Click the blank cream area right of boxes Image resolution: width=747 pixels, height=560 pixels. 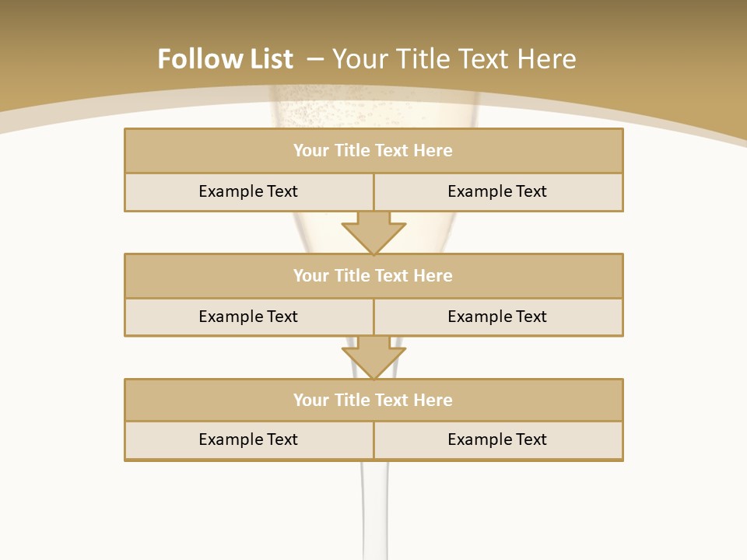[685, 311]
